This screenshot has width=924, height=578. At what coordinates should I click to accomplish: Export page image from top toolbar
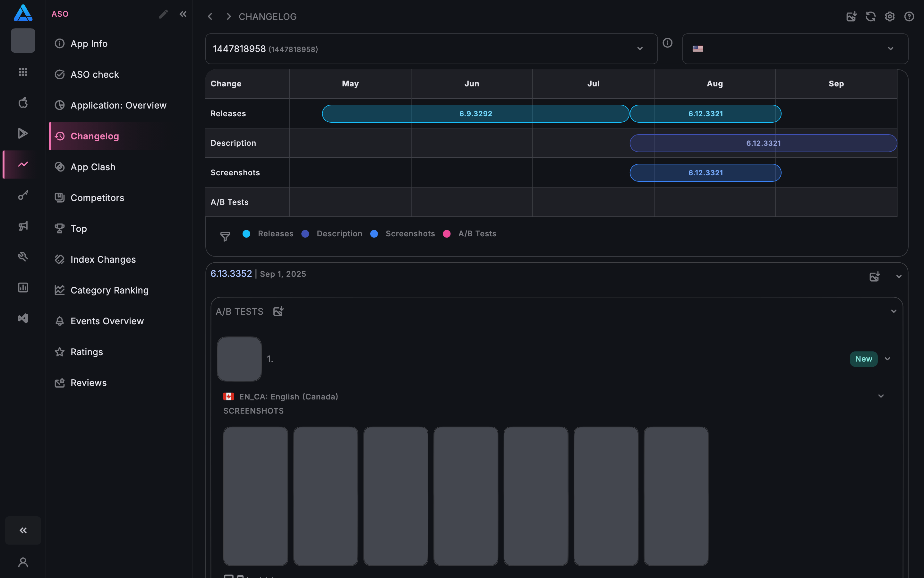[x=851, y=16]
